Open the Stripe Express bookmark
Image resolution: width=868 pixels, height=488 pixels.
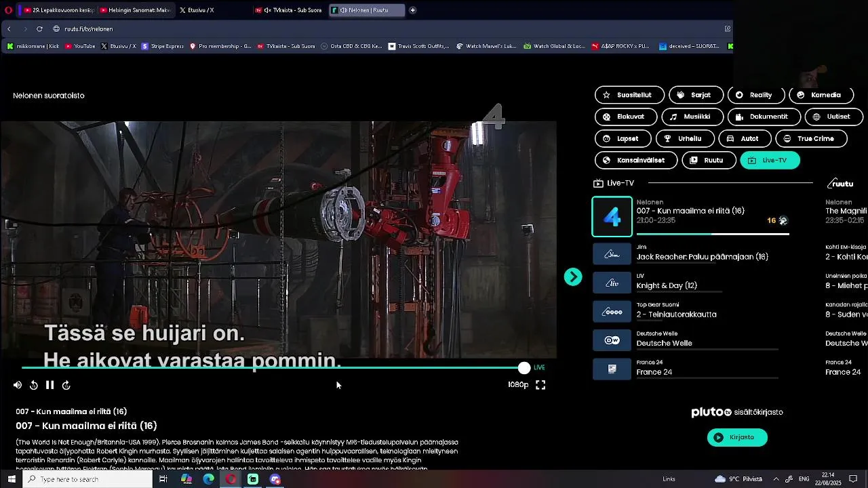click(162, 46)
